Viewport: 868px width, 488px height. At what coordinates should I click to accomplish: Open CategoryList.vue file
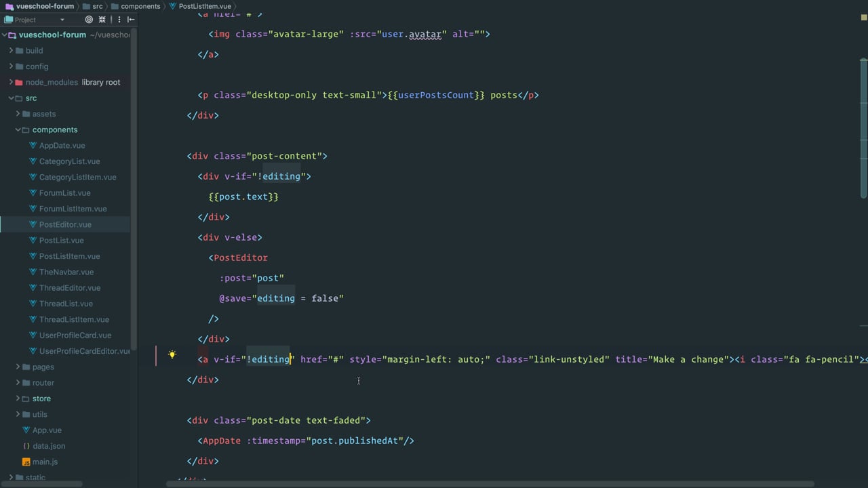tap(69, 161)
